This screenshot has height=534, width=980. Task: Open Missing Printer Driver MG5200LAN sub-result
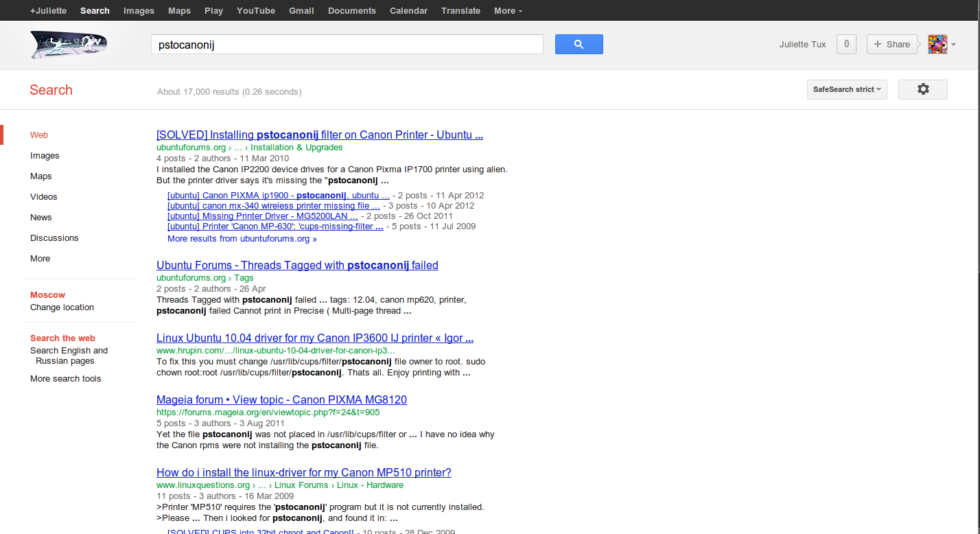(263, 216)
